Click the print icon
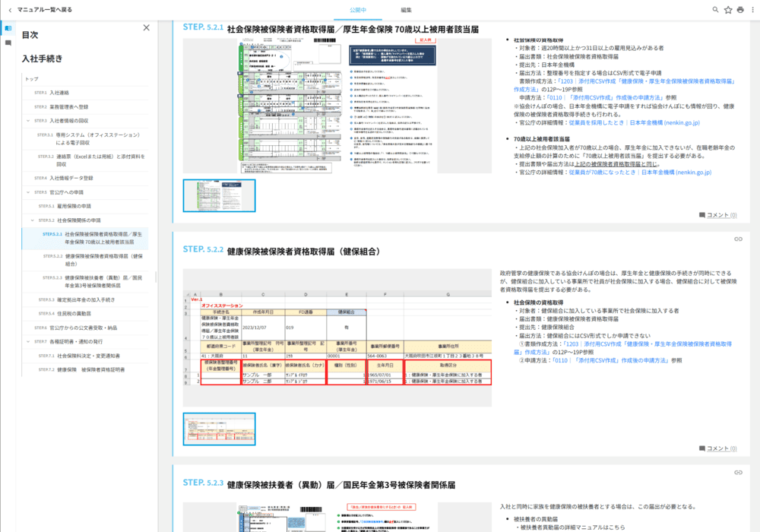This screenshot has height=532, width=760. click(739, 9)
